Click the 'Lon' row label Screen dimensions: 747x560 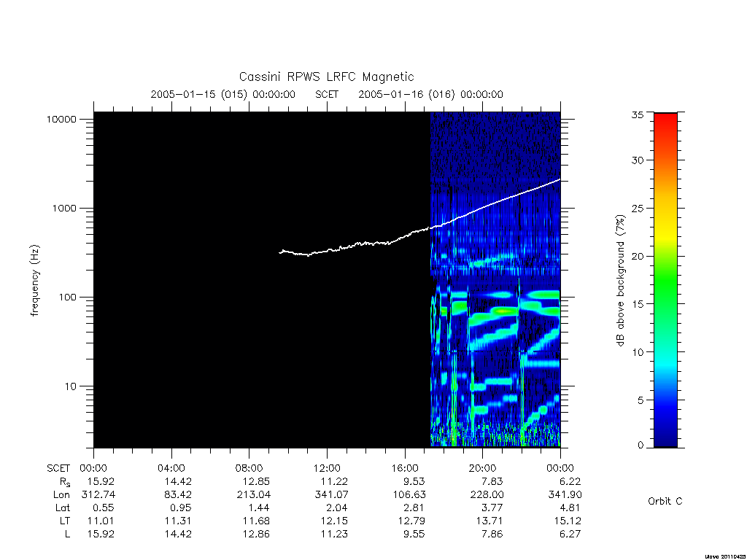coord(61,494)
